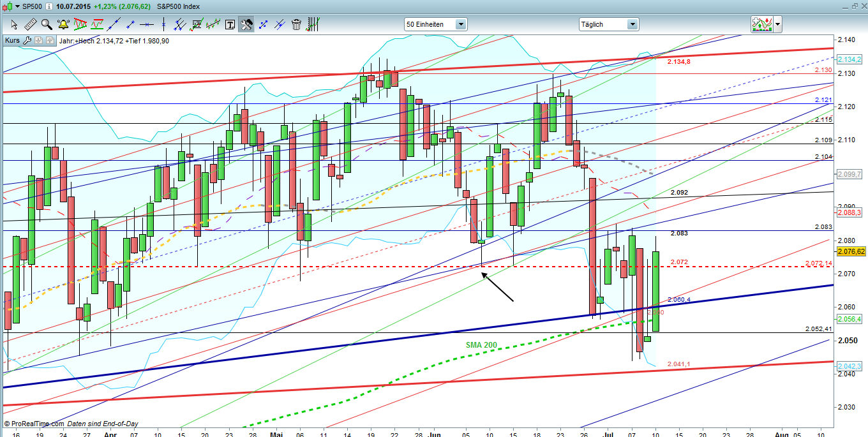Click the info icon beside SP500

tap(49, 6)
